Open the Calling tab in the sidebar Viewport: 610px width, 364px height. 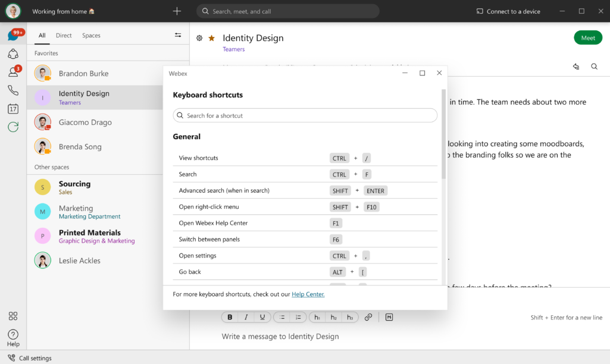tap(12, 90)
